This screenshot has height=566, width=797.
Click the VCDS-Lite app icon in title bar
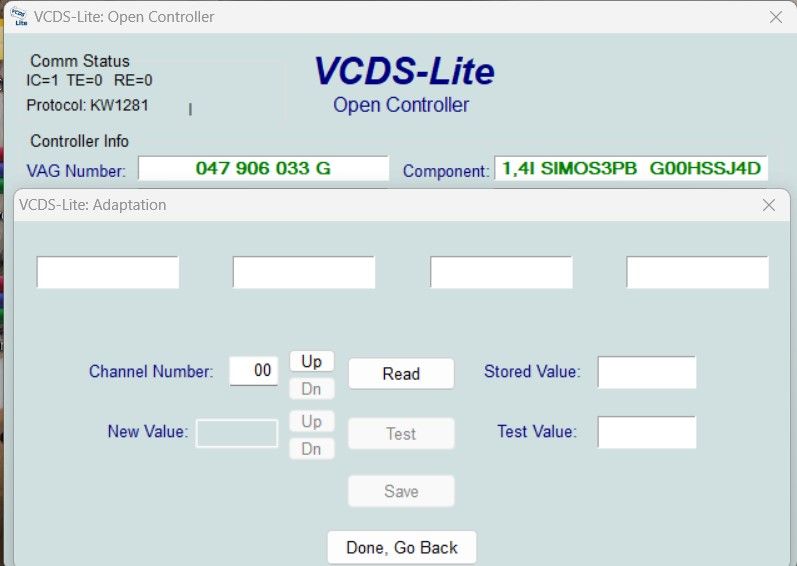click(x=19, y=16)
